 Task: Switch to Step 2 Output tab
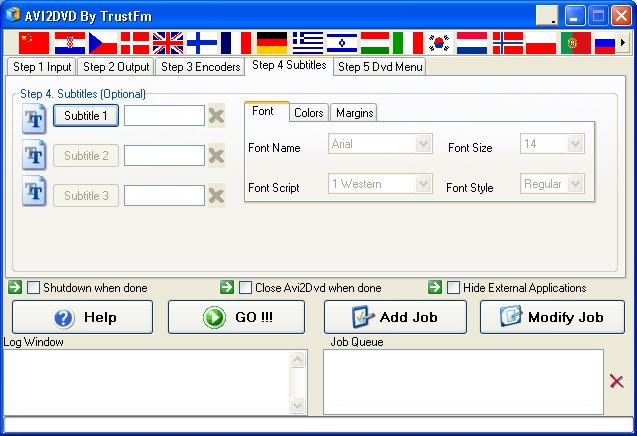pos(116,67)
